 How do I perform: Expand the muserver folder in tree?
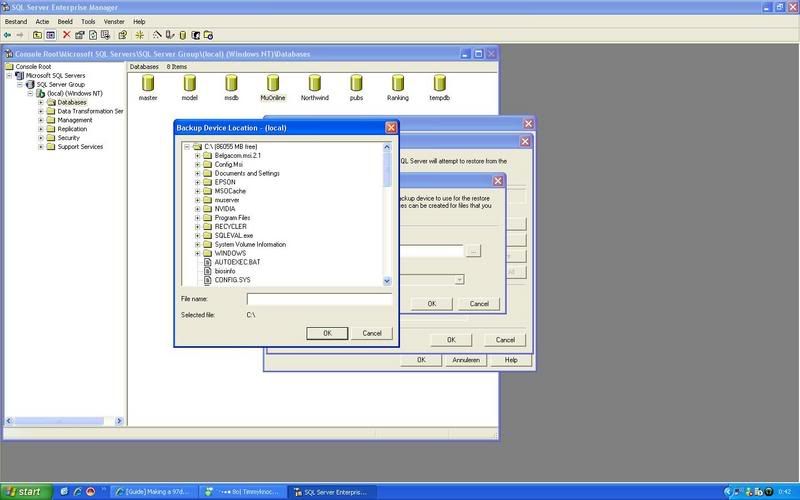tap(198, 200)
